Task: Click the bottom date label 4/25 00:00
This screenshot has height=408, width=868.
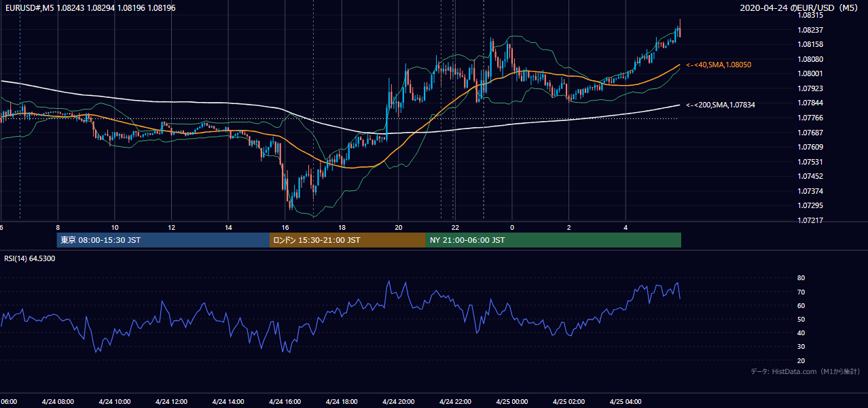Action: pyautogui.click(x=512, y=401)
